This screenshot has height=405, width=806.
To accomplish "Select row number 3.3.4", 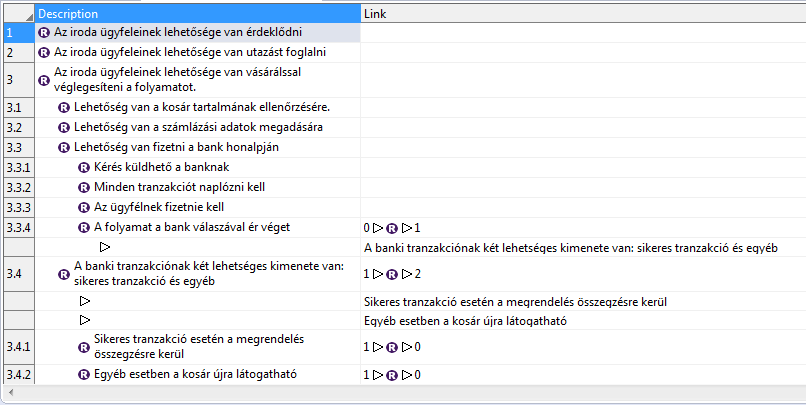I will point(19,228).
